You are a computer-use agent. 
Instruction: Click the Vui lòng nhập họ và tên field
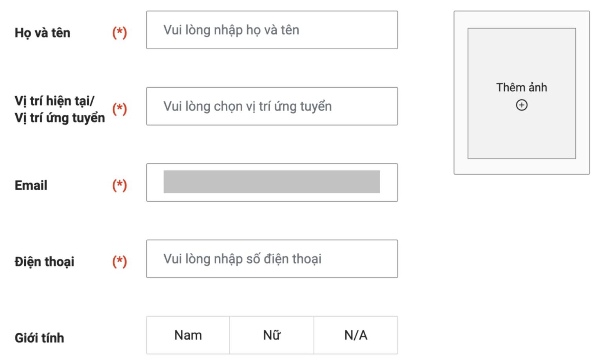click(272, 30)
